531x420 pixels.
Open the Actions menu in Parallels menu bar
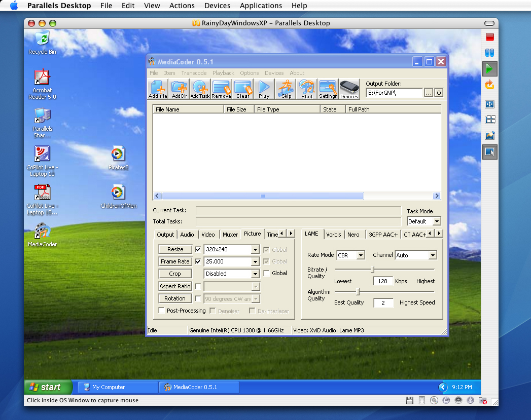[182, 6]
